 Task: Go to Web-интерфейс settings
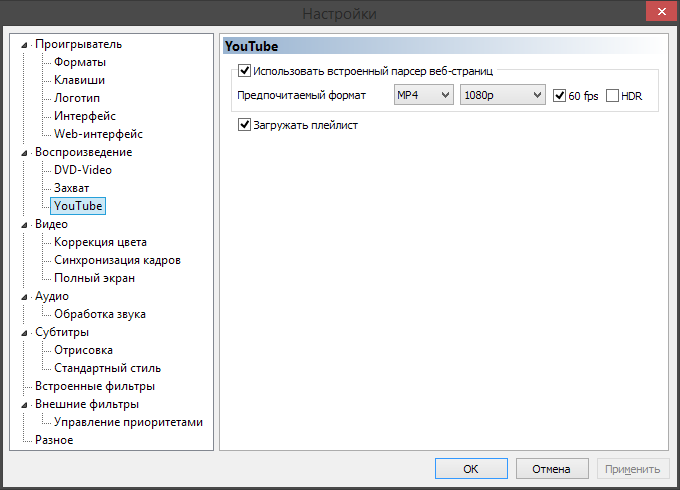point(98,134)
